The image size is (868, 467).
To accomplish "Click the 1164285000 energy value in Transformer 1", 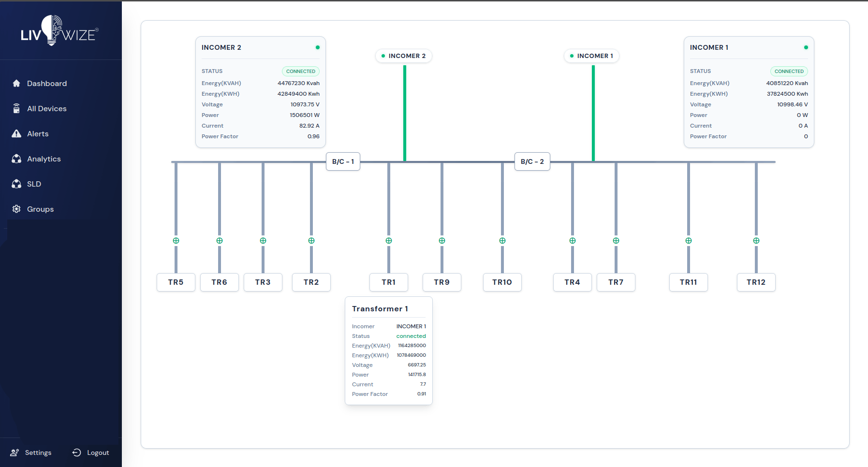I will tap(412, 346).
